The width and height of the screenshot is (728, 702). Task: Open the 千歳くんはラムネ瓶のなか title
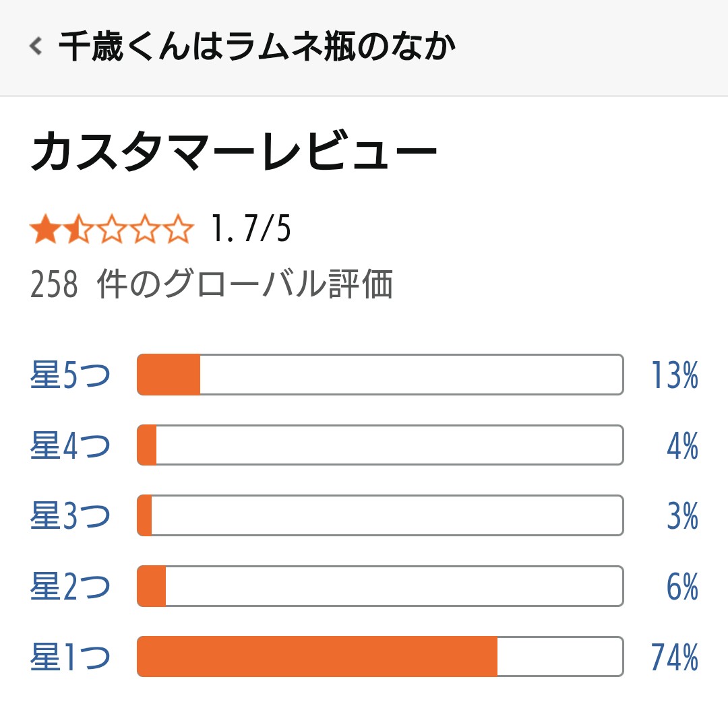pos(257,46)
